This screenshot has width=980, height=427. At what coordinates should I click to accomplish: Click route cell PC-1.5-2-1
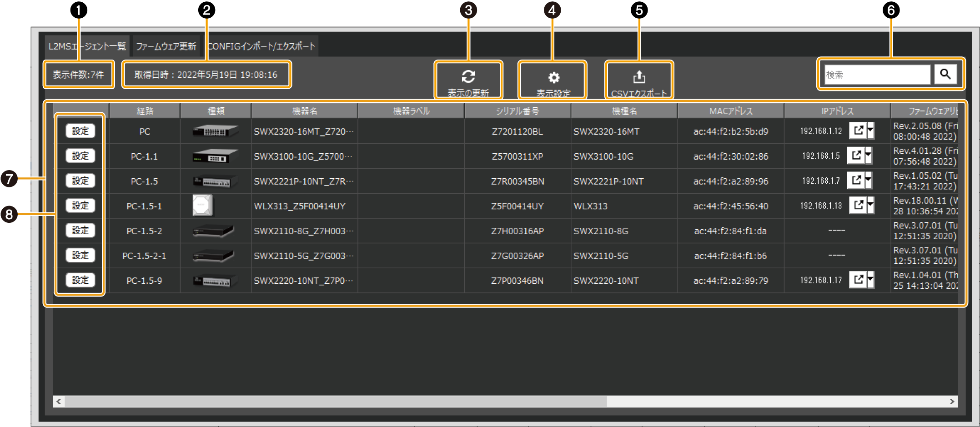coord(144,256)
